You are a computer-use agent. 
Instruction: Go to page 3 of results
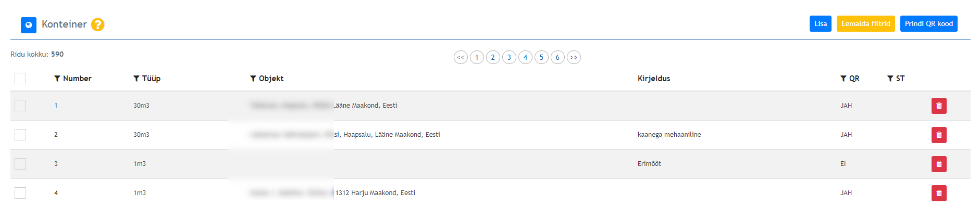(509, 57)
